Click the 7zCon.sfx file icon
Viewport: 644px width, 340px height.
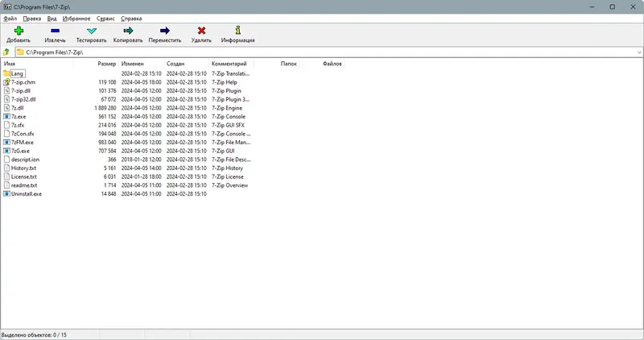pyautogui.click(x=6, y=134)
